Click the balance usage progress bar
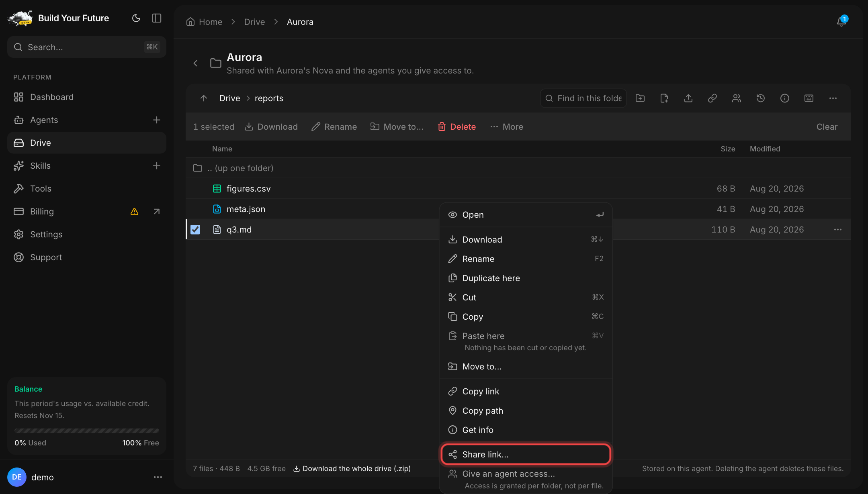Screen dimensions: 868x494 tap(87, 431)
